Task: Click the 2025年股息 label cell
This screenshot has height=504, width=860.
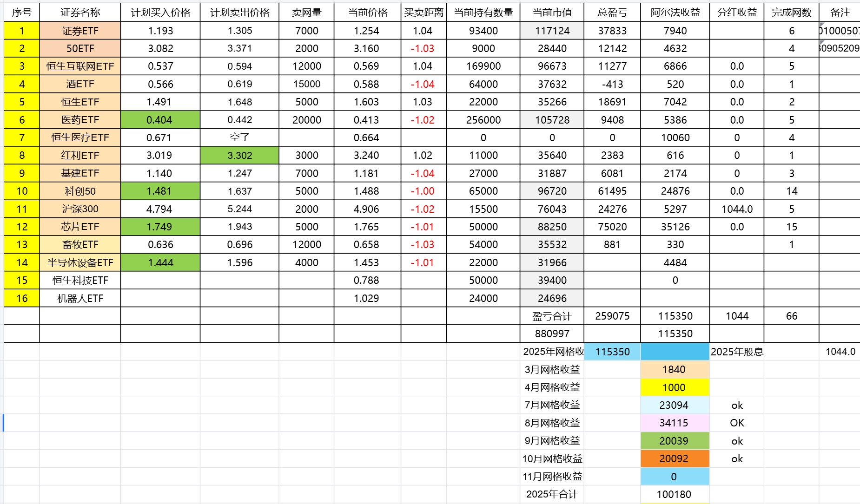Action: pos(736,352)
